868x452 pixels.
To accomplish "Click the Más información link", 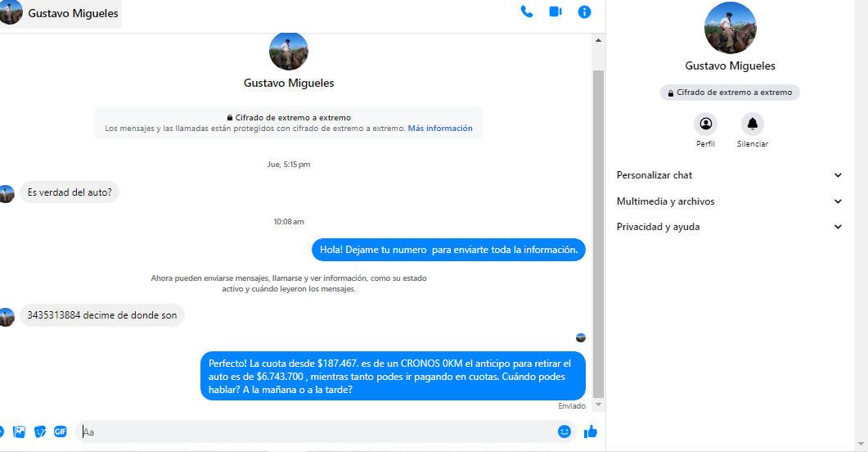I will coord(440,129).
